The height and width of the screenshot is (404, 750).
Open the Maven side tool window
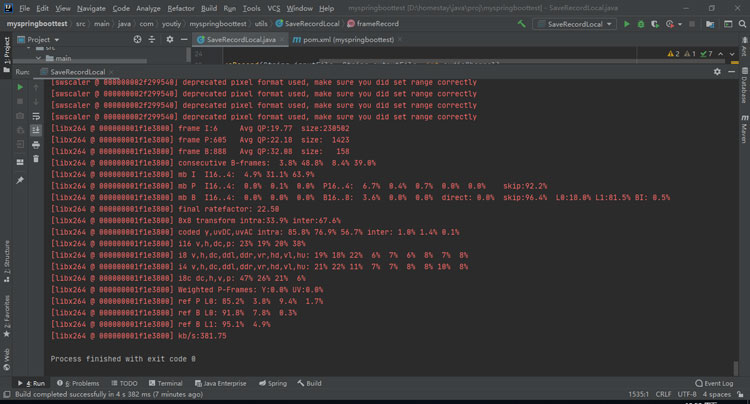coord(744,128)
